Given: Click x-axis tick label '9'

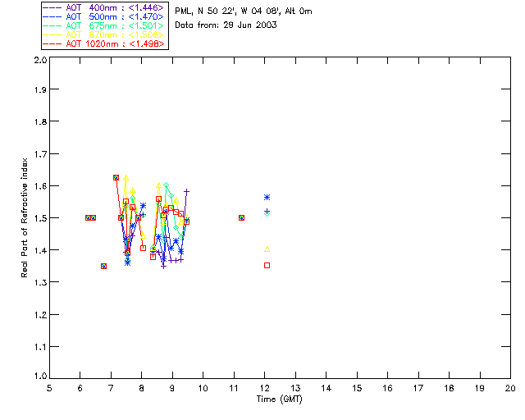Looking at the screenshot, I should (172, 388).
